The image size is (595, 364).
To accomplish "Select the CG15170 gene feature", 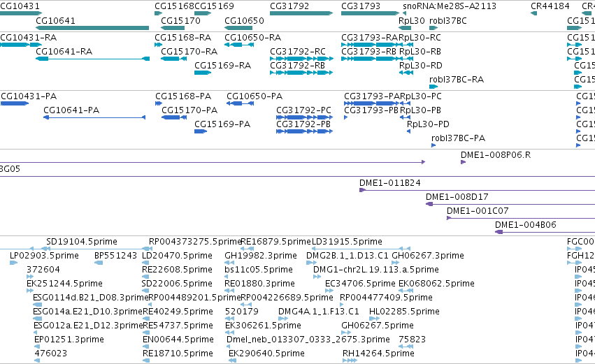I will (x=173, y=28).
